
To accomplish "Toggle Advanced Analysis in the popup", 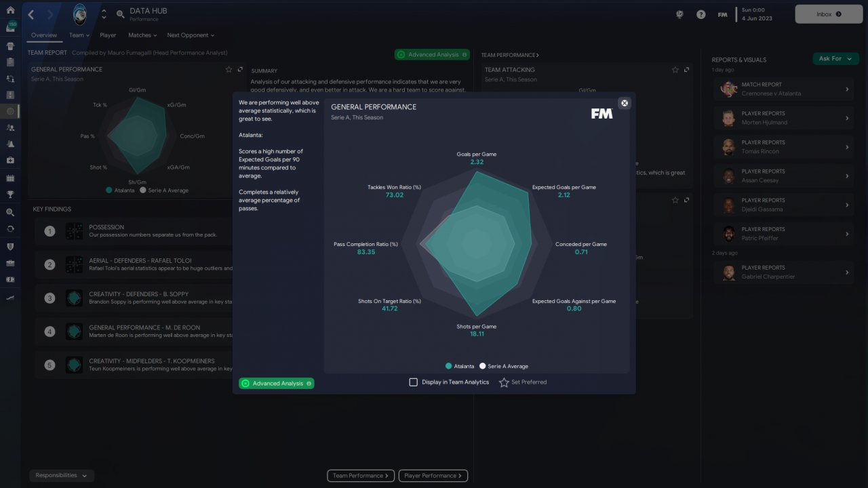I will pos(277,384).
